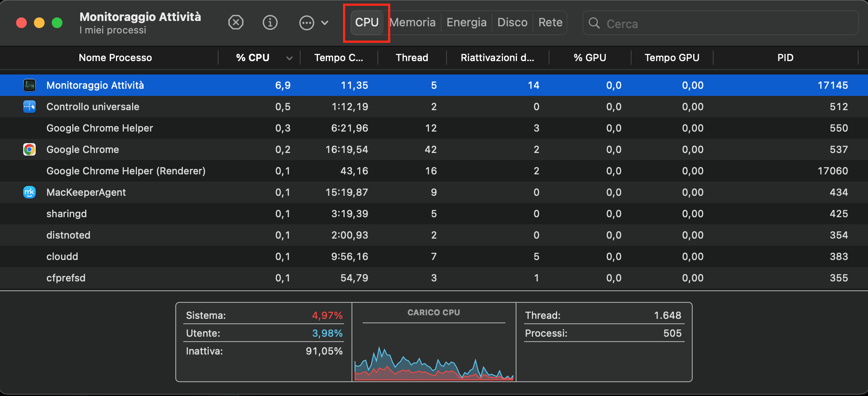Click the Google Chrome logo icon
The height and width of the screenshot is (396, 868).
tap(29, 149)
